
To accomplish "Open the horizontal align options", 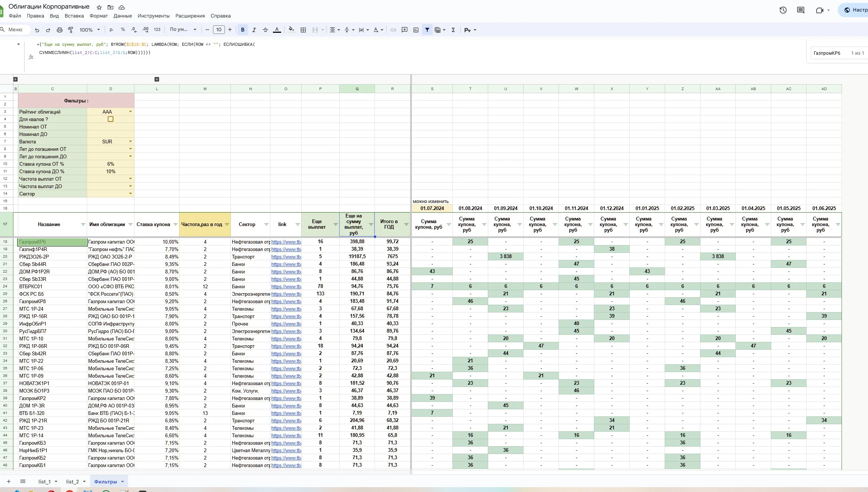I will point(335,30).
